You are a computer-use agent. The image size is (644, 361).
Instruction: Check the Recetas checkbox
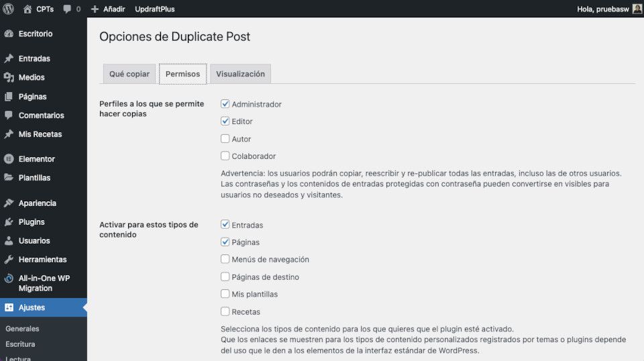pos(225,311)
